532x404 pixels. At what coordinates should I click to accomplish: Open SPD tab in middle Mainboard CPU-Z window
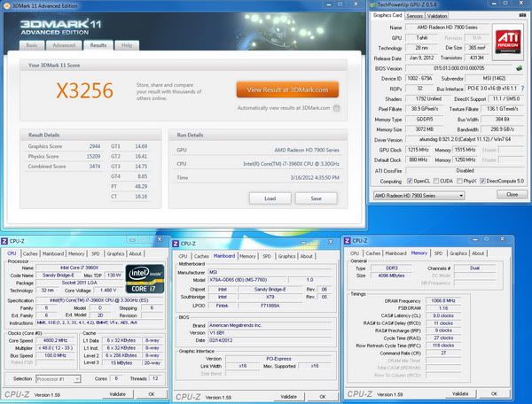(267, 256)
